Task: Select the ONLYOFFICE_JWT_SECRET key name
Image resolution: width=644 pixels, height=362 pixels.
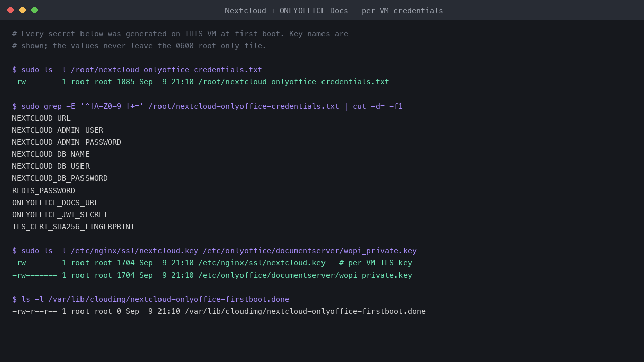Action: pos(60,215)
